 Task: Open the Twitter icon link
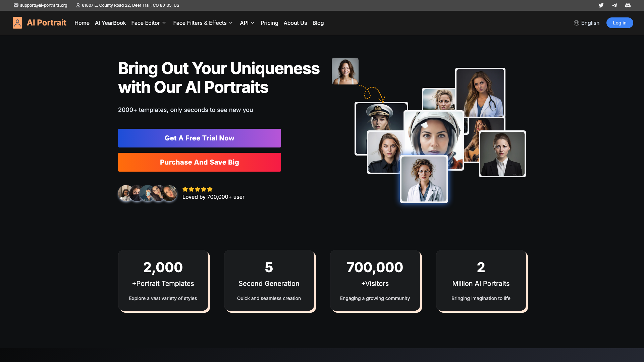click(601, 5)
